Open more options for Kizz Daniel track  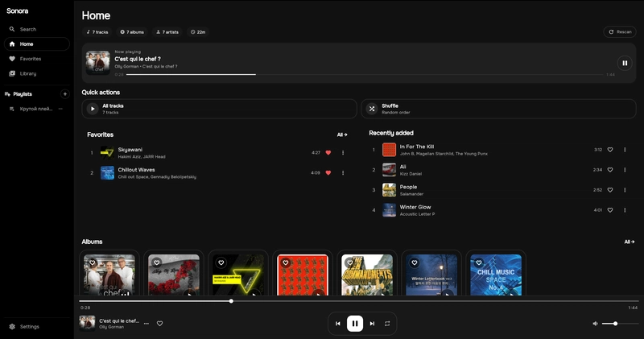(x=625, y=170)
